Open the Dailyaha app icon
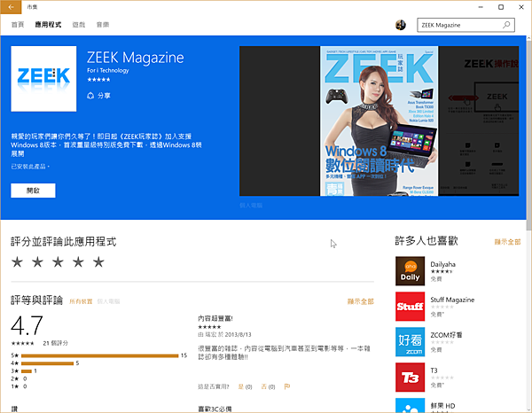Image resolution: width=532 pixels, height=413 pixels. 410,271
